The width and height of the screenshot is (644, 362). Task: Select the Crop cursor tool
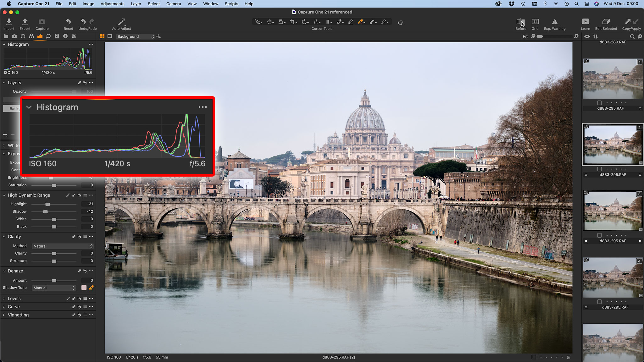pyautogui.click(x=293, y=22)
